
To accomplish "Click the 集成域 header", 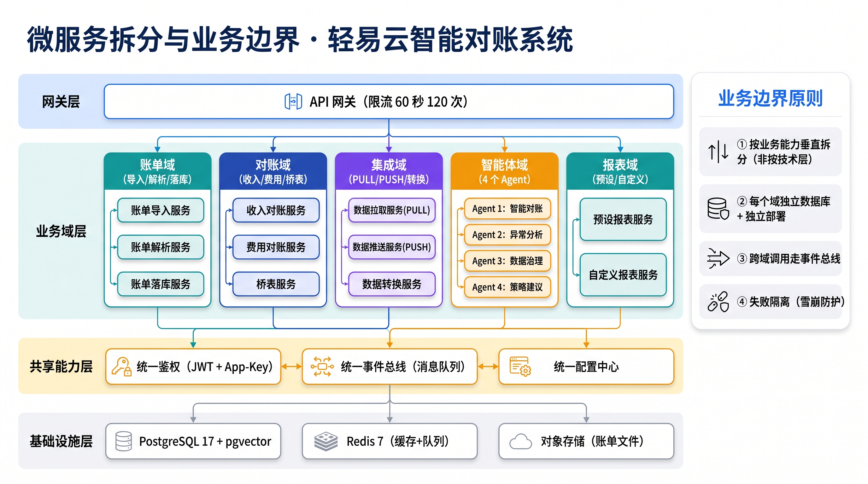I will pyautogui.click(x=389, y=171).
